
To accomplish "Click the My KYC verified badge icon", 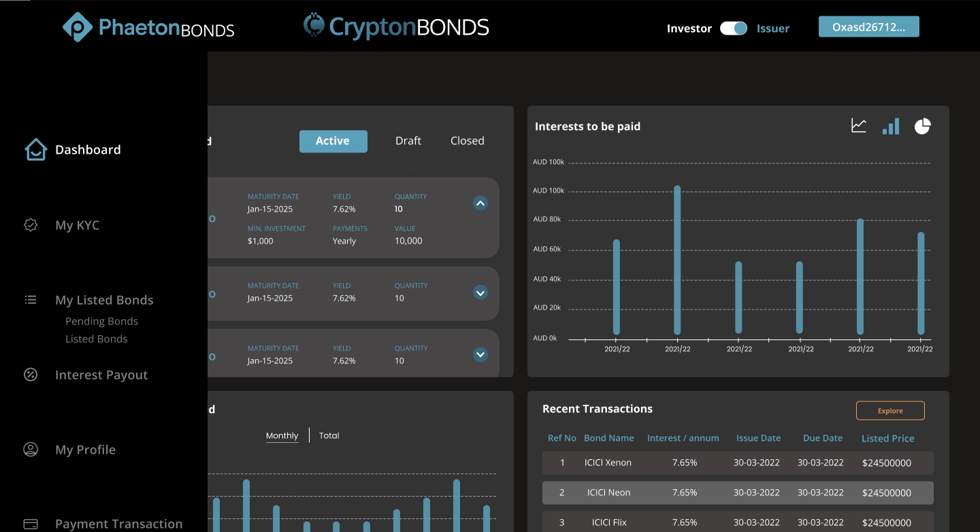I will [x=31, y=225].
